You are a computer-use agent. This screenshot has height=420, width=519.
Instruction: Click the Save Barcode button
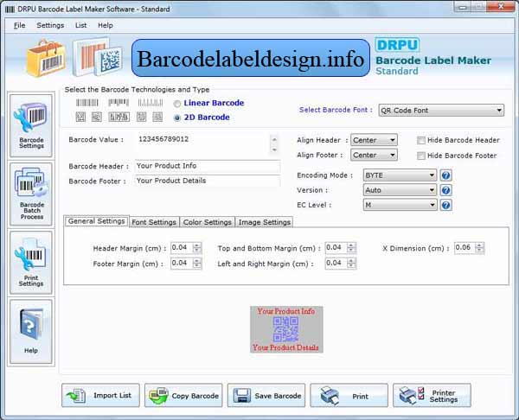coord(266,395)
